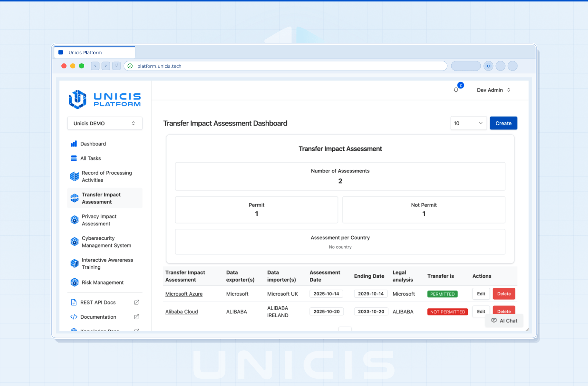The width and height of the screenshot is (588, 386).
Task: Click the Permit count card
Action: [x=257, y=210]
